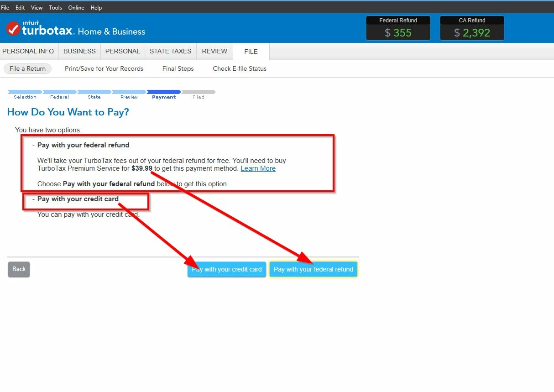The image size is (554, 392).
Task: Switch to the BUSINESS tab
Action: tap(79, 51)
